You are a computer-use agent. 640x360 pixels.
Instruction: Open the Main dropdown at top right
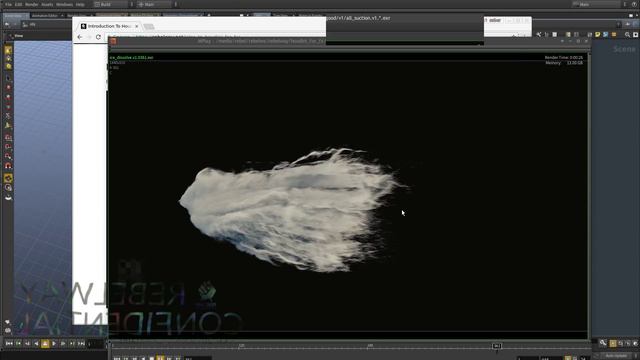point(596,4)
